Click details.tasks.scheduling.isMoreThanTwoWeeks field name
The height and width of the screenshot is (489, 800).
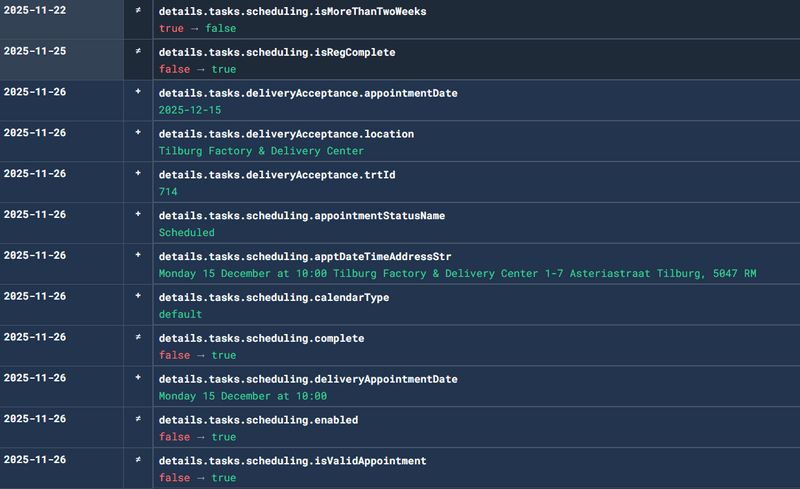click(x=292, y=11)
